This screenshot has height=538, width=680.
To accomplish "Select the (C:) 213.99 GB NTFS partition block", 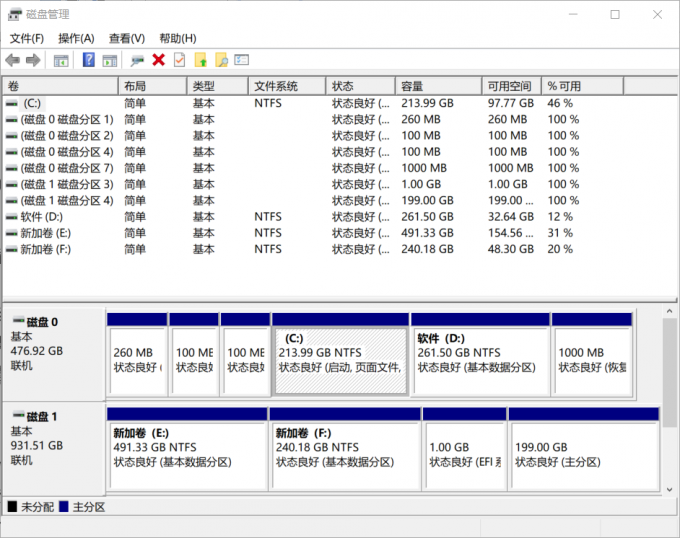I will (340, 355).
